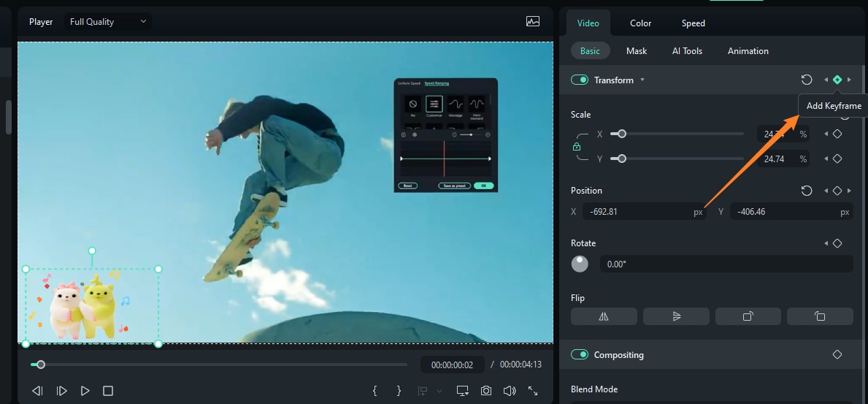Open display monitor settings icon
This screenshot has height=404, width=868.
tap(463, 391)
